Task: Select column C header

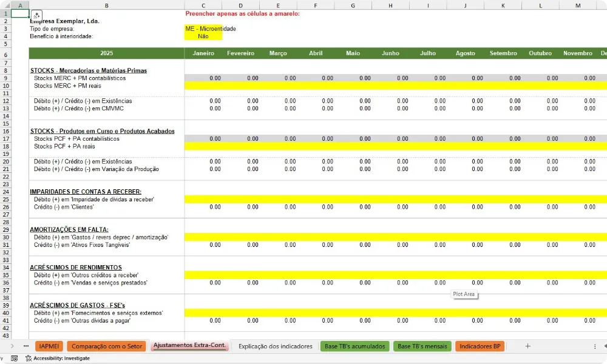Action: [x=203, y=6]
